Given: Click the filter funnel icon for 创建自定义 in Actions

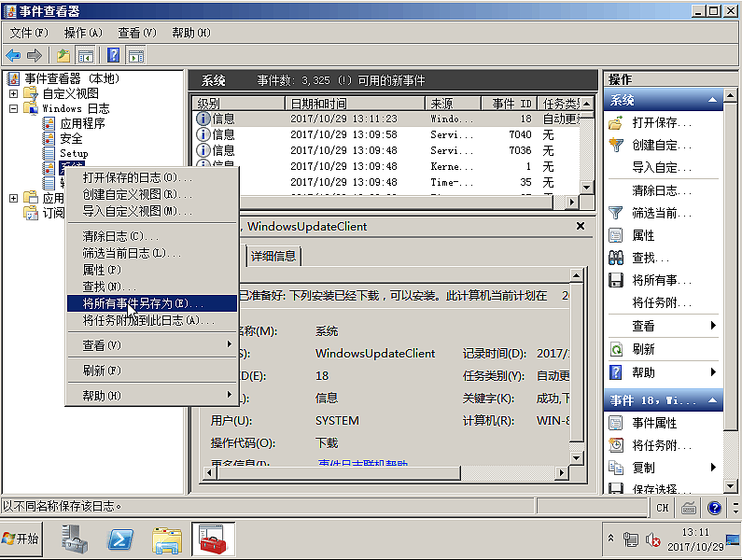Looking at the screenshot, I should point(616,146).
